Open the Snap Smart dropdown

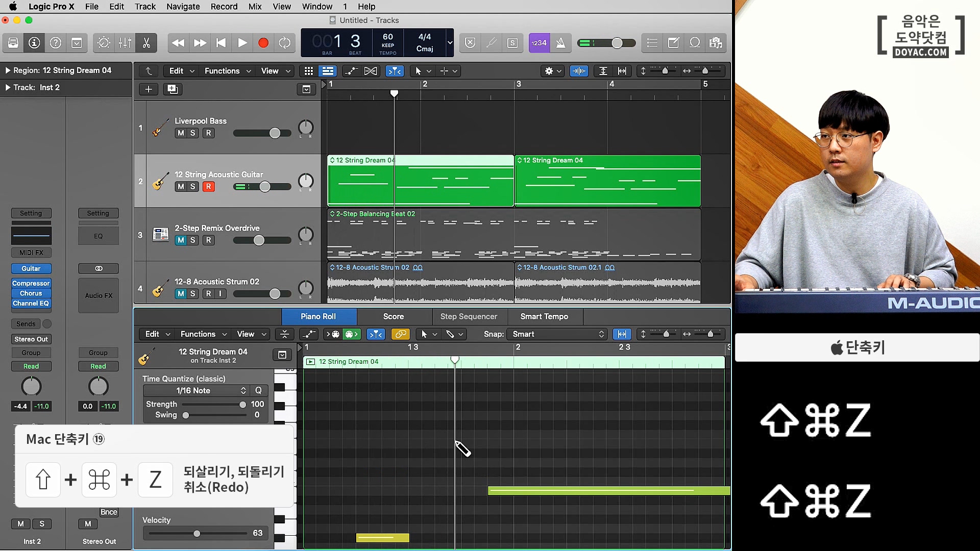558,334
